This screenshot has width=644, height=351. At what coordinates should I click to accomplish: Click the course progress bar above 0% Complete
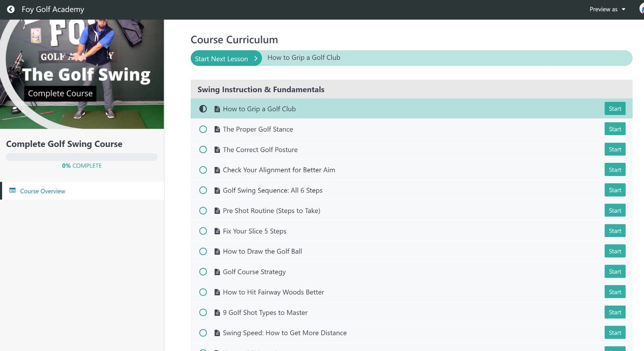tap(82, 157)
